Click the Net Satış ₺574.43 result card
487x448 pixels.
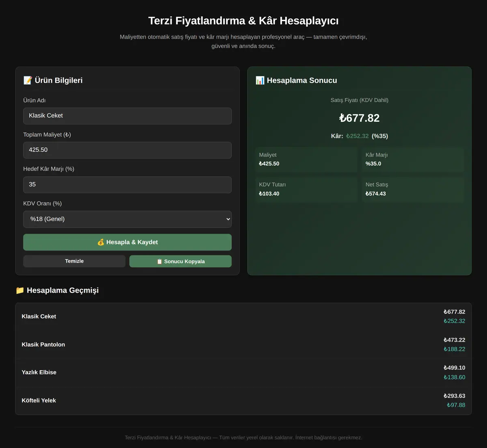click(413, 190)
